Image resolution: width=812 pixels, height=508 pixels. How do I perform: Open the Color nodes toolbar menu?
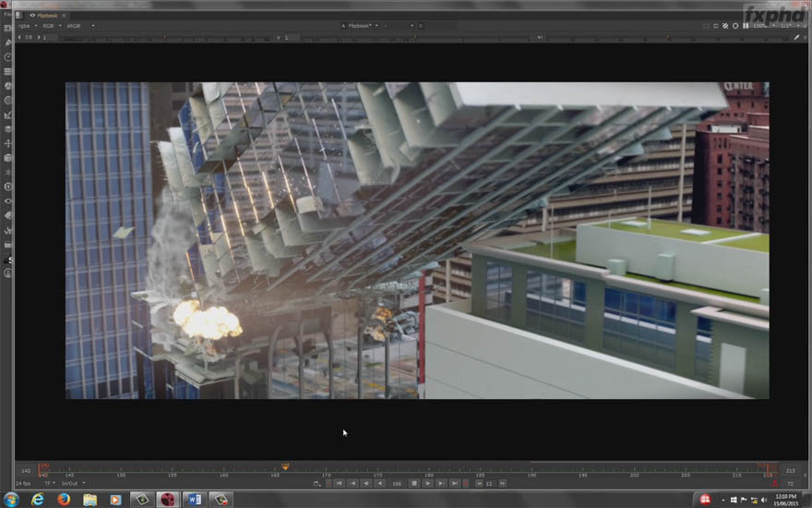point(7,86)
